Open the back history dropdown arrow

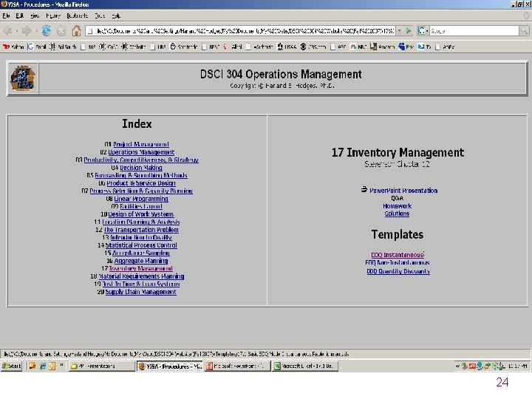[x=17, y=31]
